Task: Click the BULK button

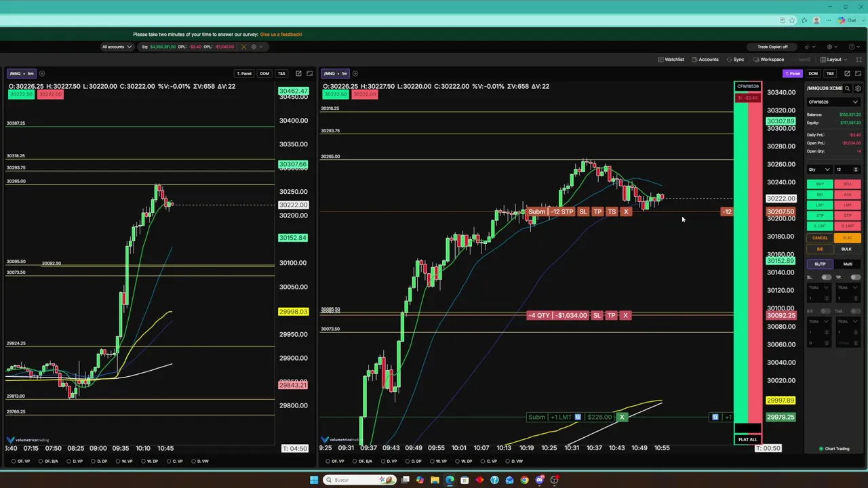Action: click(846, 249)
